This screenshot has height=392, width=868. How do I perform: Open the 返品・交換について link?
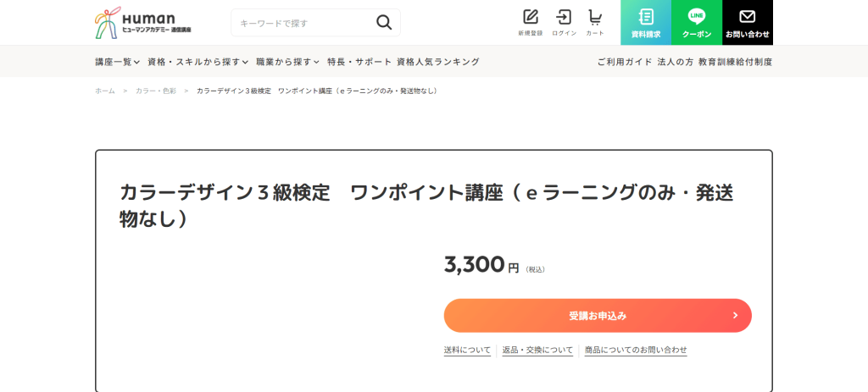(537, 350)
